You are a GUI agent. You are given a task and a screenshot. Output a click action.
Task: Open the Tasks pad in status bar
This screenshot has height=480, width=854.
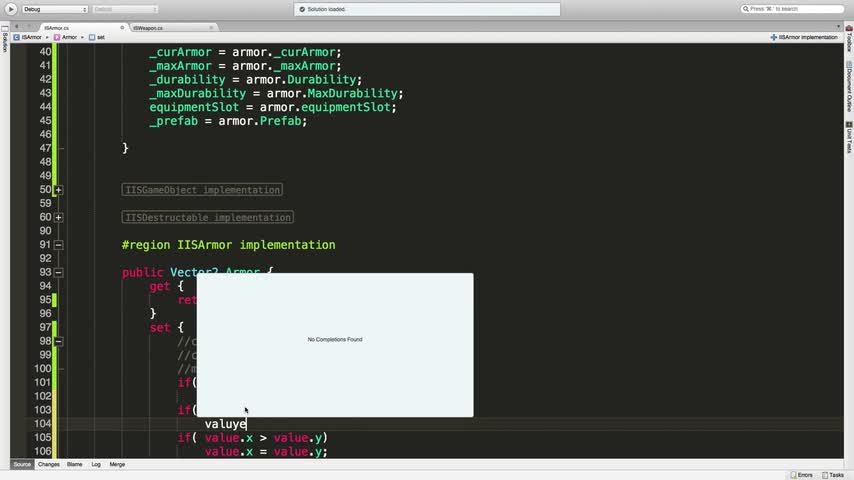coord(833,475)
